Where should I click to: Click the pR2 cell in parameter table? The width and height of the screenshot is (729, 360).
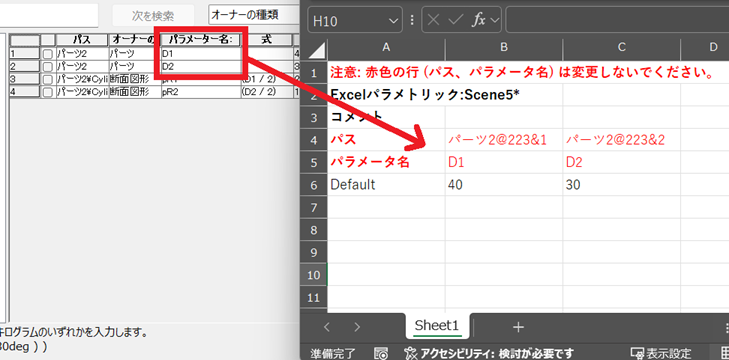[x=201, y=92]
